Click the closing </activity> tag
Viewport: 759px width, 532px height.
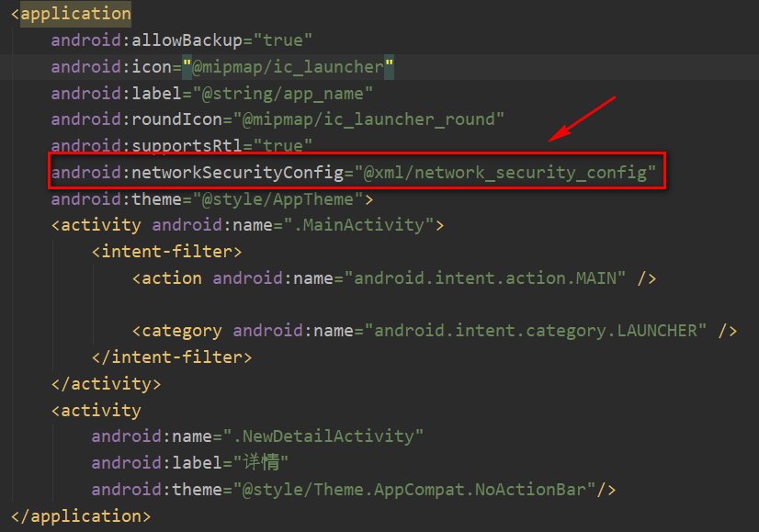(106, 384)
